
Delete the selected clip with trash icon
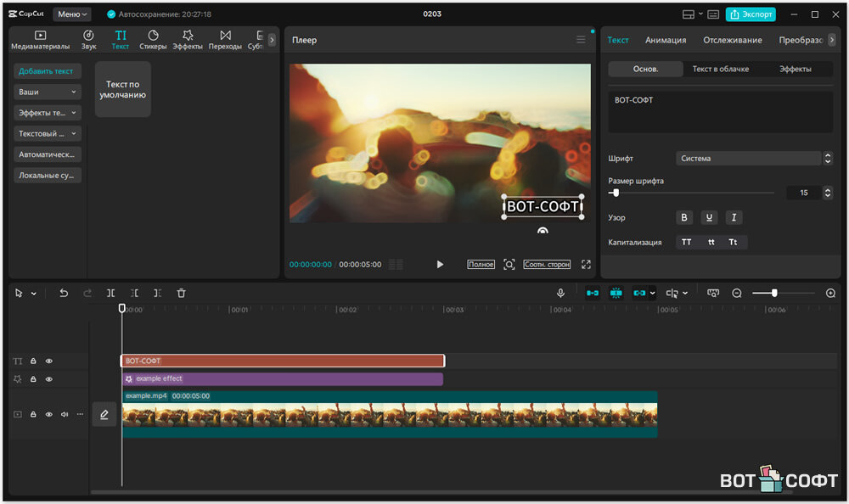[181, 293]
